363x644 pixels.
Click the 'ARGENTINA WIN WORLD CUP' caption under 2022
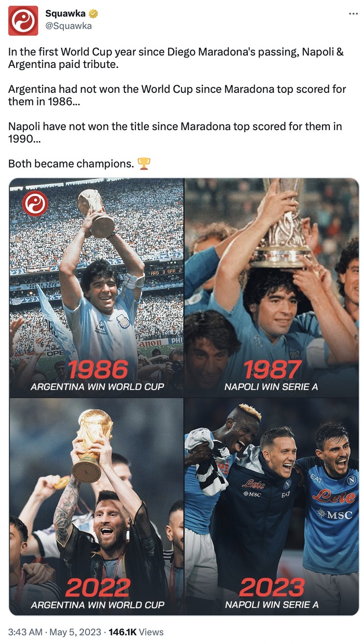(97, 605)
